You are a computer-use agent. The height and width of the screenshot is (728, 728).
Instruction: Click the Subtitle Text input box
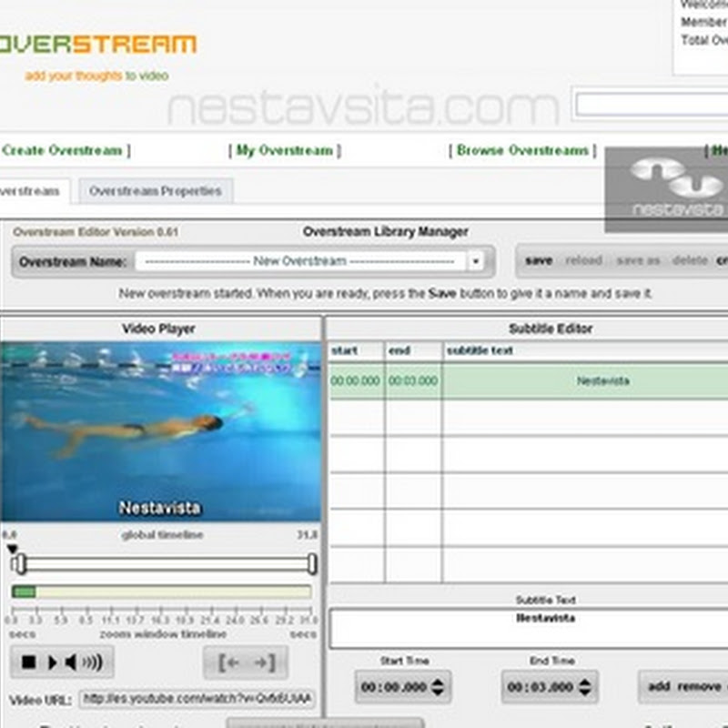tap(529, 629)
